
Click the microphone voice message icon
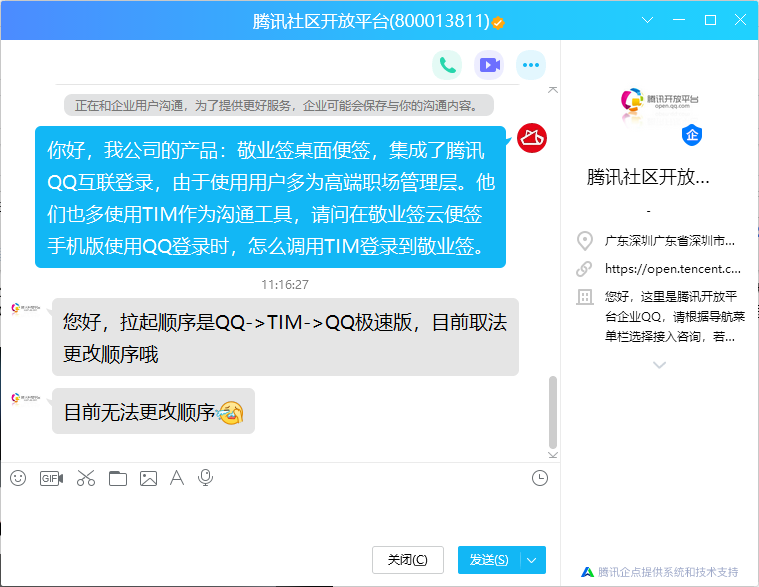point(205,478)
